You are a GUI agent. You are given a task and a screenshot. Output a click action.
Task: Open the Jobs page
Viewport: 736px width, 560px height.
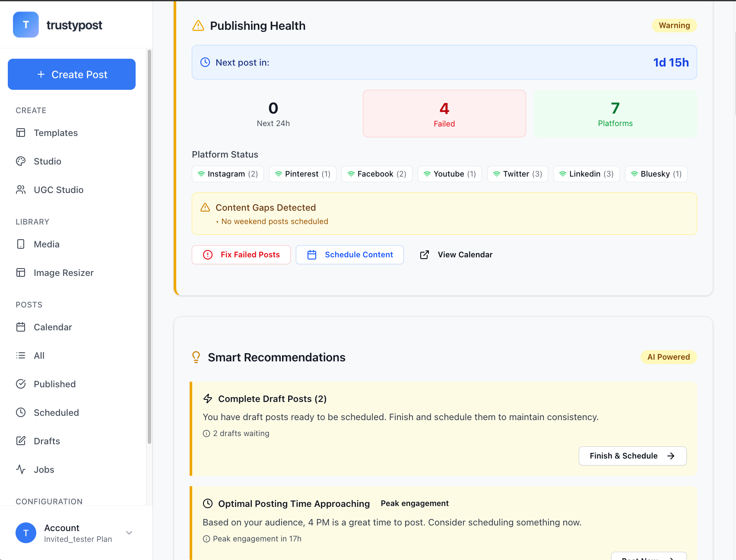(44, 470)
